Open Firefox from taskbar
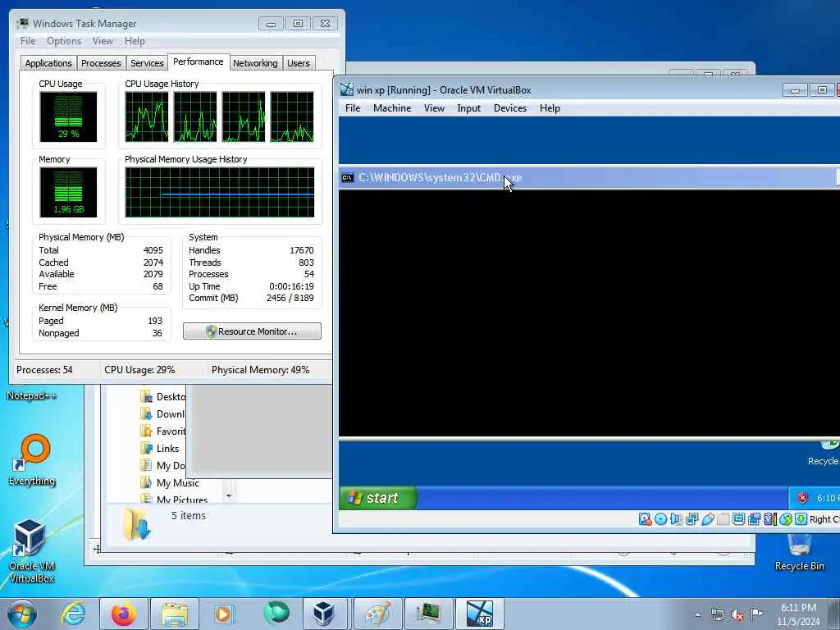 click(x=124, y=614)
